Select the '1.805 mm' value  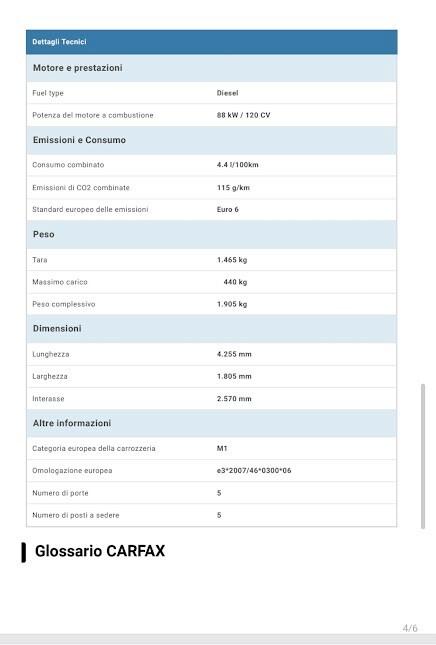pyautogui.click(x=234, y=376)
